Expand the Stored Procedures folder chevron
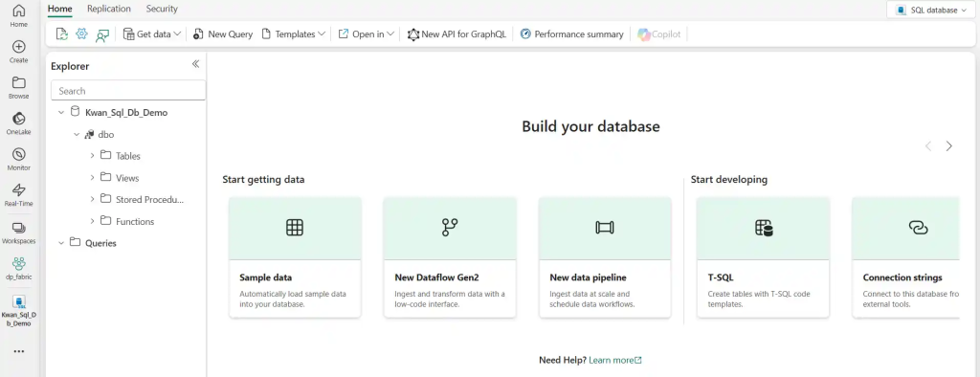 92,199
